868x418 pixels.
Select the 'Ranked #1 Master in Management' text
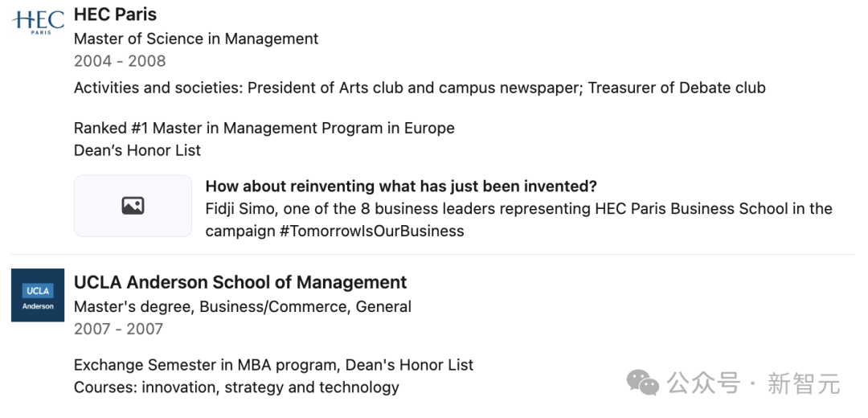264,128
